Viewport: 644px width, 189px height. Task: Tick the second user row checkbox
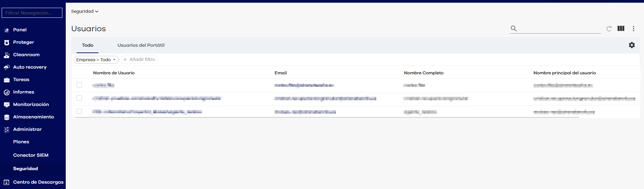pyautogui.click(x=79, y=98)
